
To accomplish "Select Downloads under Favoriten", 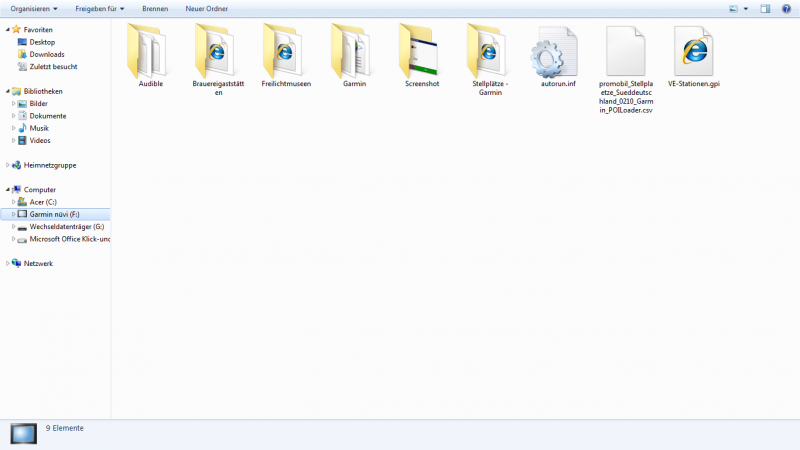I will (x=46, y=54).
